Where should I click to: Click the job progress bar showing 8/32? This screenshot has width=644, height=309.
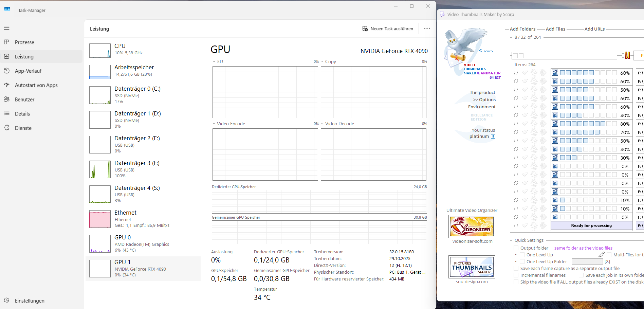click(565, 55)
